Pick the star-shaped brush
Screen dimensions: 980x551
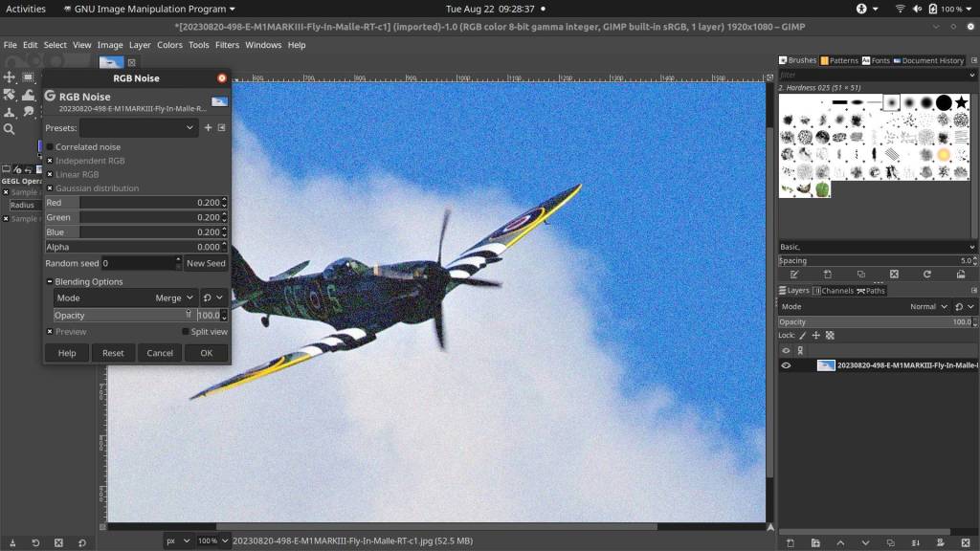[x=961, y=102]
